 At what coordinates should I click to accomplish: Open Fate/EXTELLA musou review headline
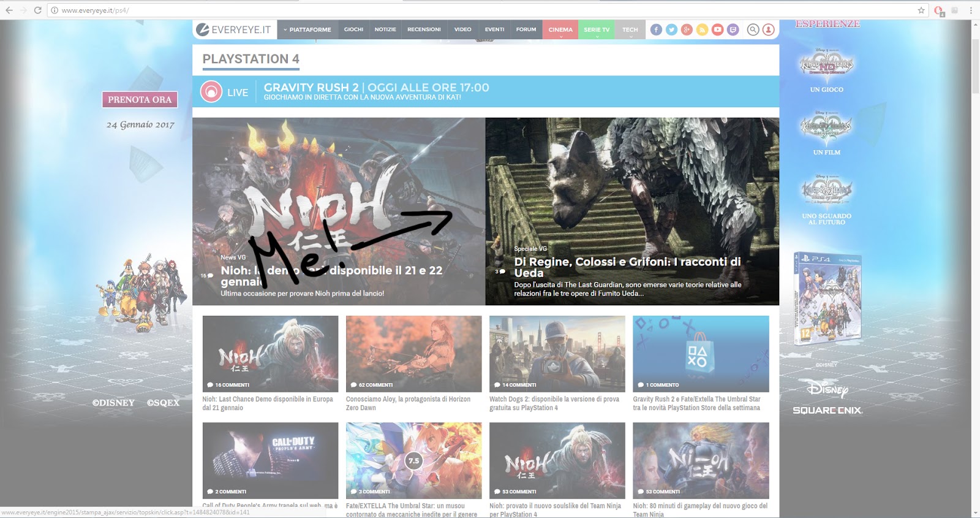point(412,509)
